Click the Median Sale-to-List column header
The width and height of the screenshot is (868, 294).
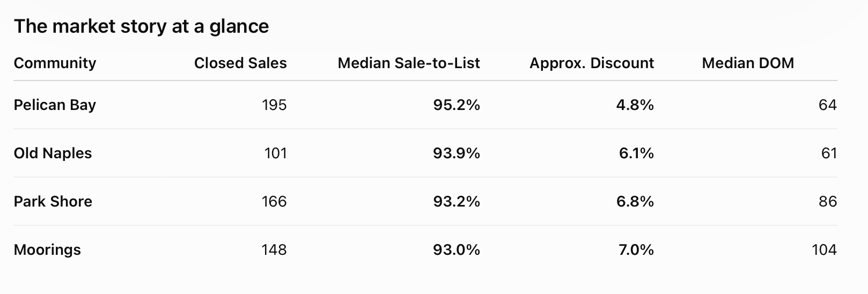click(409, 63)
